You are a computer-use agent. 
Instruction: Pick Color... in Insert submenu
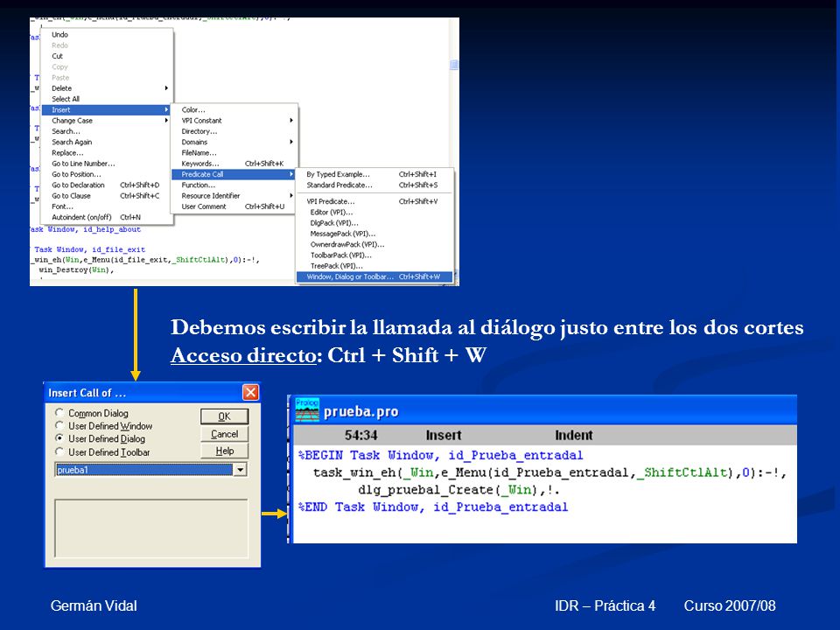pyautogui.click(x=234, y=110)
